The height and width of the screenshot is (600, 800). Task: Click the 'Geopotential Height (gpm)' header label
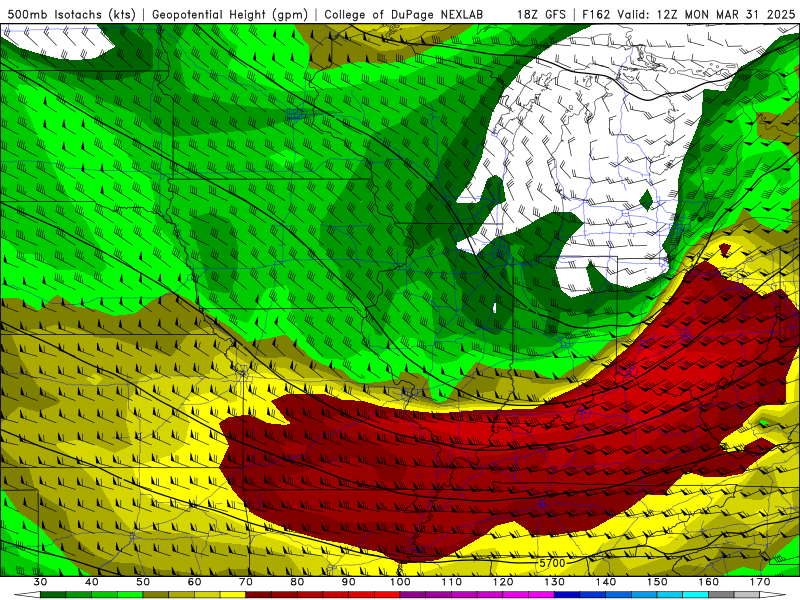coord(230,14)
